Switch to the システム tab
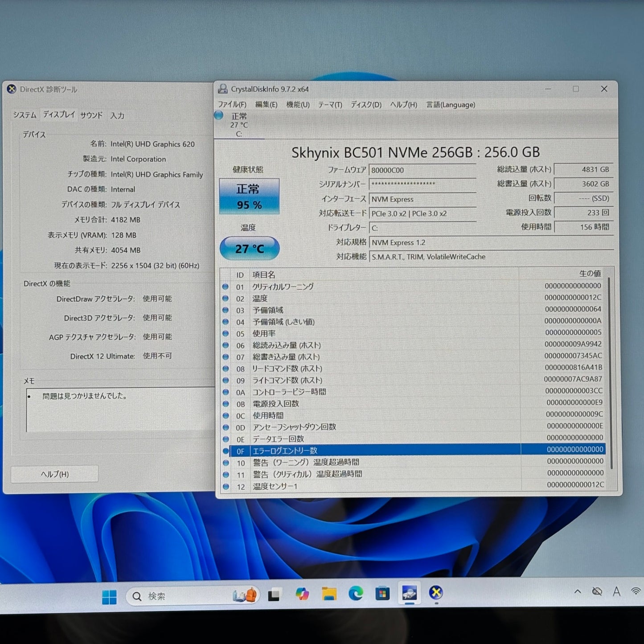Image resolution: width=644 pixels, height=644 pixels. [x=25, y=115]
